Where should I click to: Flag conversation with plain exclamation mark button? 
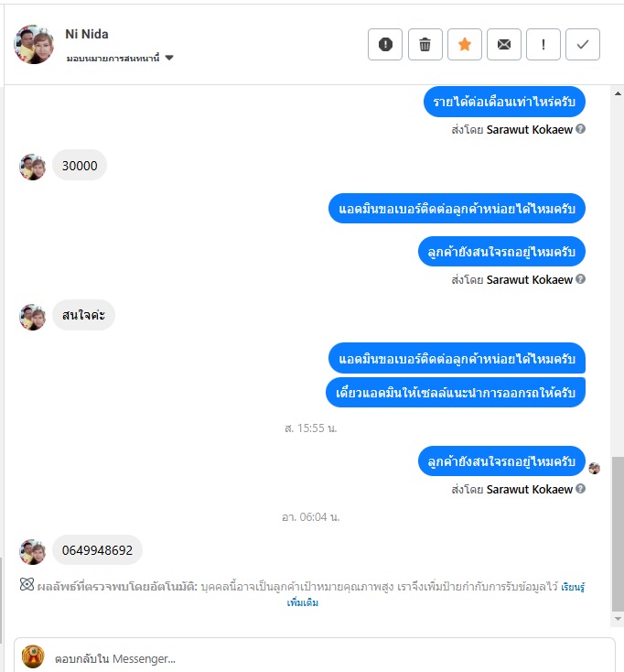click(x=543, y=45)
